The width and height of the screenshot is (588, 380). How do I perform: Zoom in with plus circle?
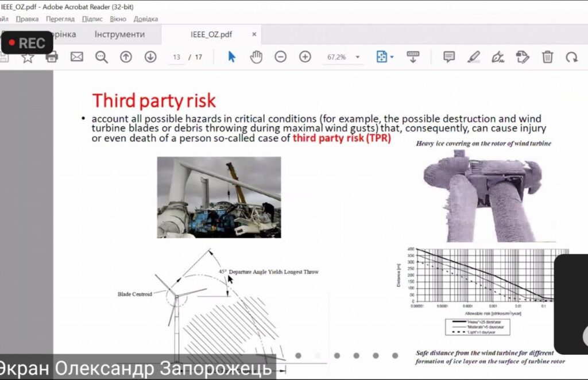(305, 57)
